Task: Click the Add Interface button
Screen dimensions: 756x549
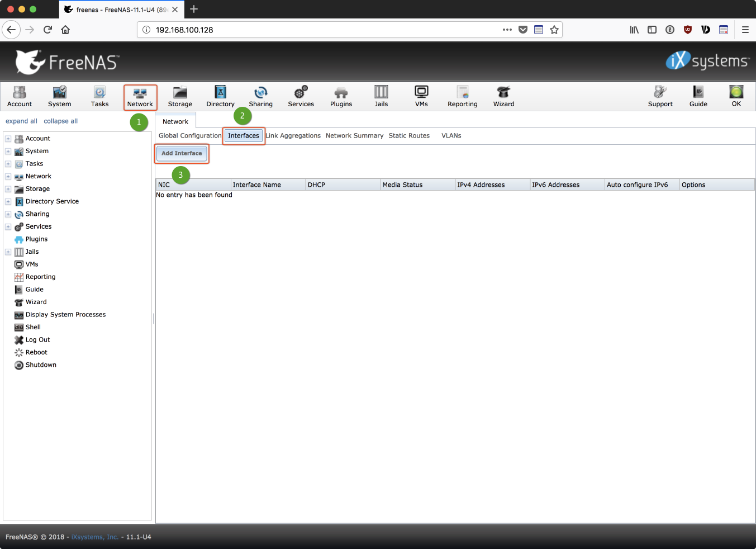Action: [x=182, y=153]
